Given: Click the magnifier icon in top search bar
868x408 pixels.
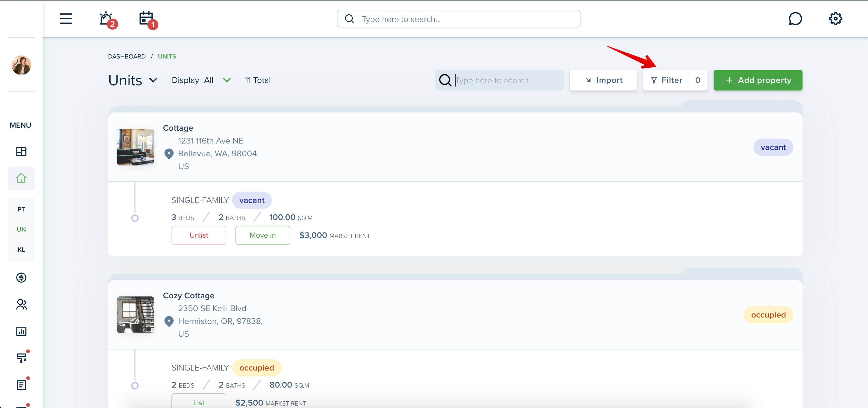Looking at the screenshot, I should point(349,19).
